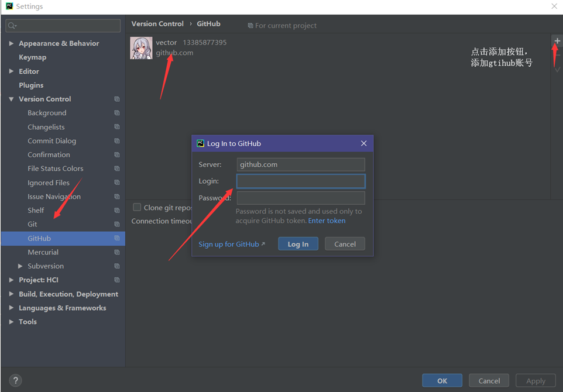Image resolution: width=563 pixels, height=392 pixels.
Task: Click the project-level icon beside Shelf
Action: point(116,211)
